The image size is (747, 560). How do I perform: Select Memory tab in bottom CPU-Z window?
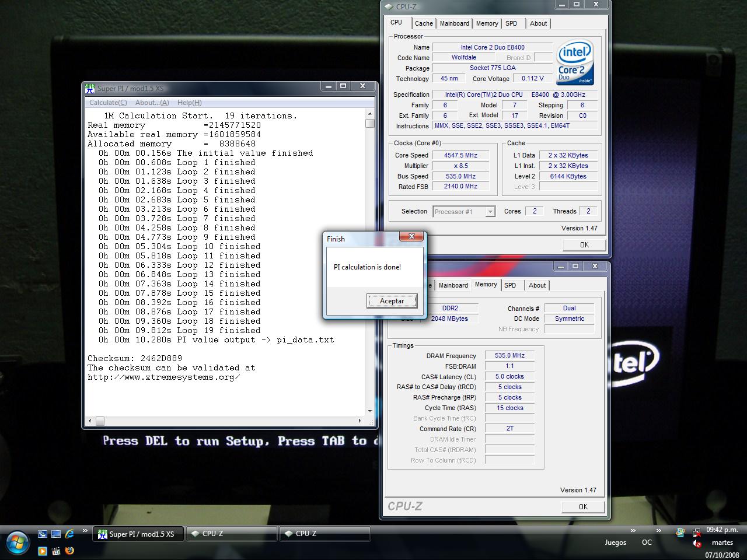(486, 284)
